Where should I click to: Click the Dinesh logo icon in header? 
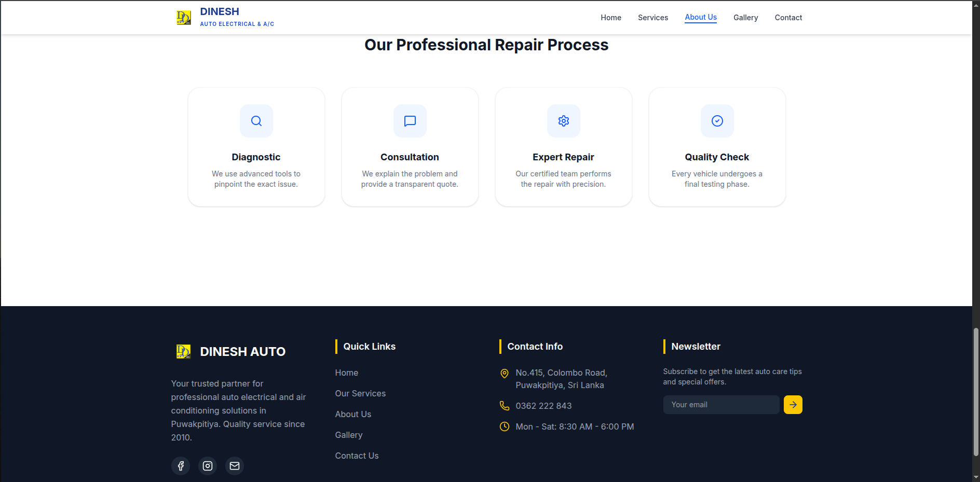click(184, 18)
